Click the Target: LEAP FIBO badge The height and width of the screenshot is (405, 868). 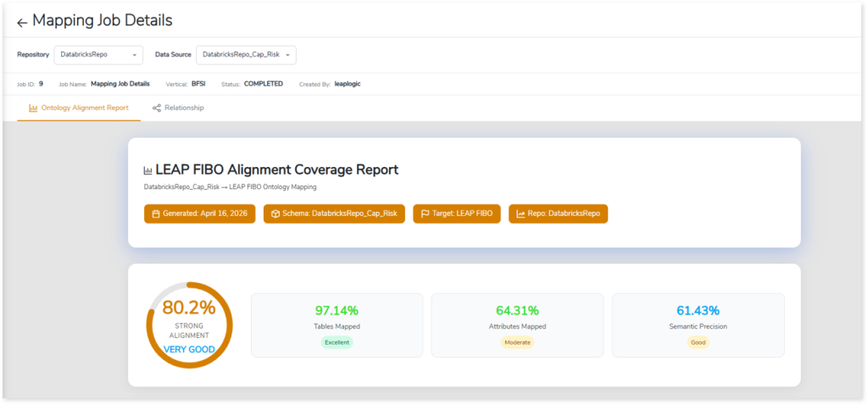click(x=457, y=214)
